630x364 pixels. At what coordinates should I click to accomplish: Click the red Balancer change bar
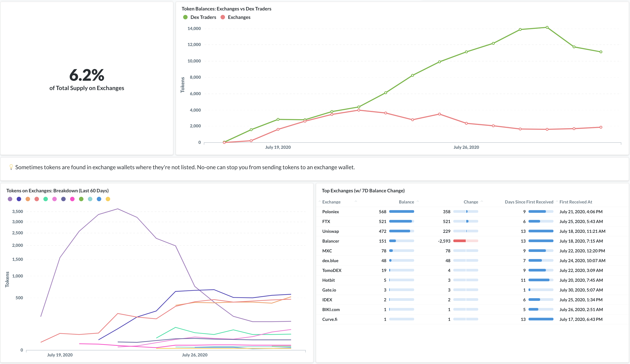pyautogui.click(x=459, y=241)
